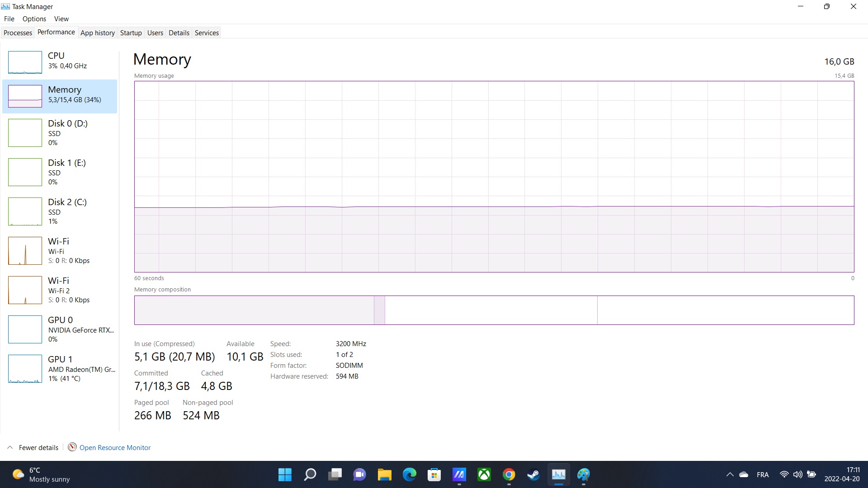Switch FRA input language indicator

[x=763, y=474]
